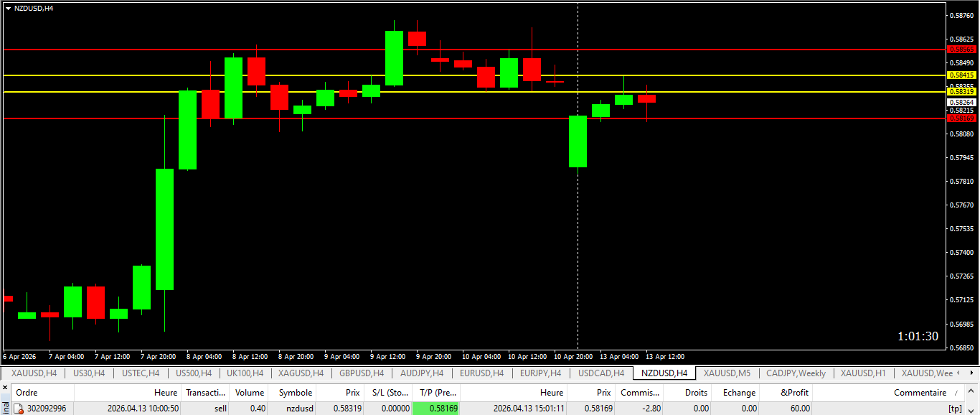Click the close time 2026.04.13 15:01:11

[529, 409]
